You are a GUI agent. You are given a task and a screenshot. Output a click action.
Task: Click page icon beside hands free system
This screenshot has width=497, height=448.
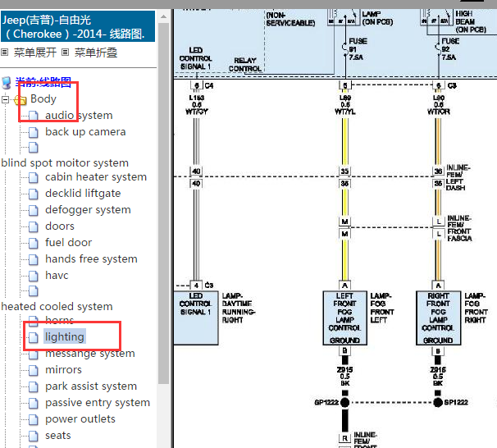point(34,259)
